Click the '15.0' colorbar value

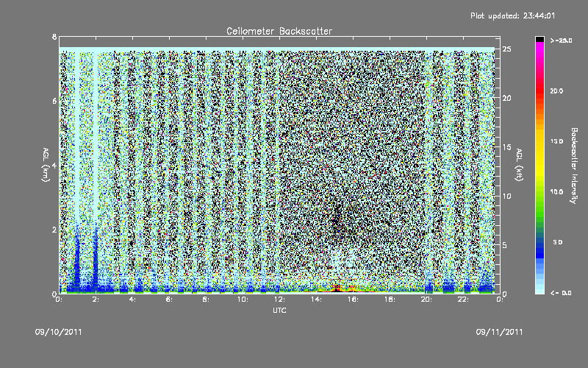556,141
